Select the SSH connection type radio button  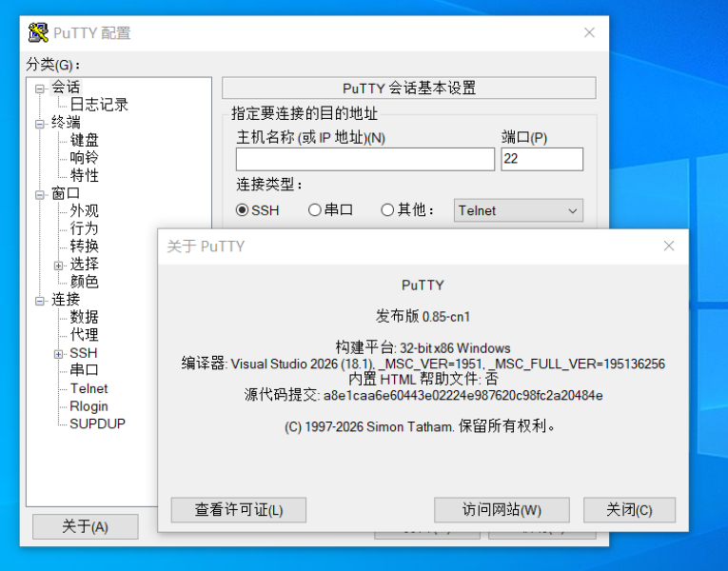242,210
